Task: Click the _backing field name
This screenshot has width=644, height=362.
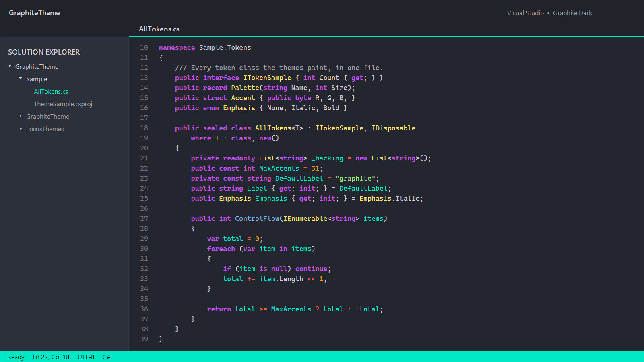Action: [327, 158]
